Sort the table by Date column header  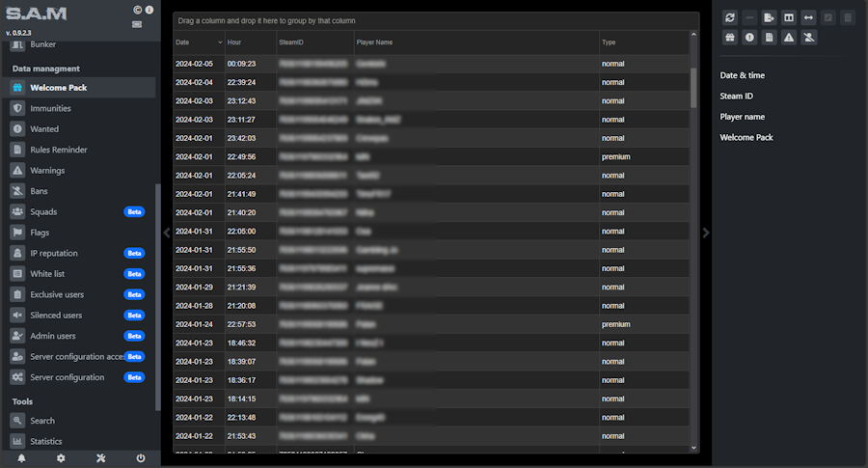[198, 42]
